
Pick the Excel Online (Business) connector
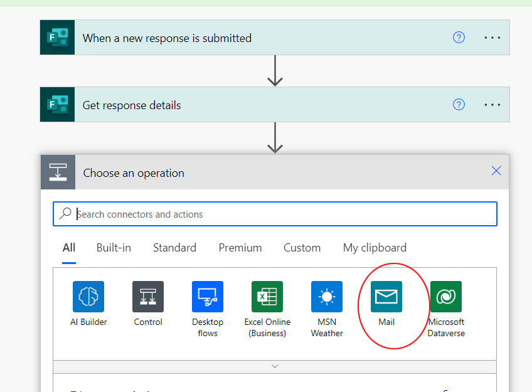267,297
